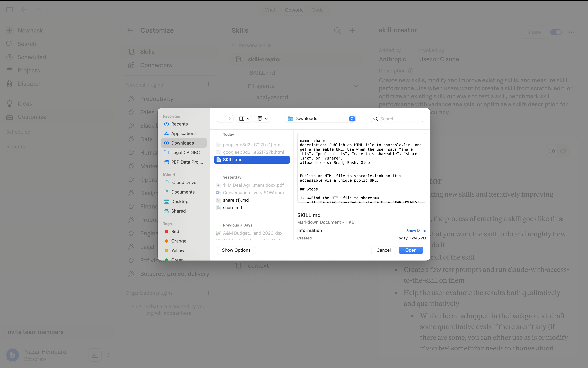Collapse the agents folder chevron
The image size is (588, 368).
(x=356, y=86)
